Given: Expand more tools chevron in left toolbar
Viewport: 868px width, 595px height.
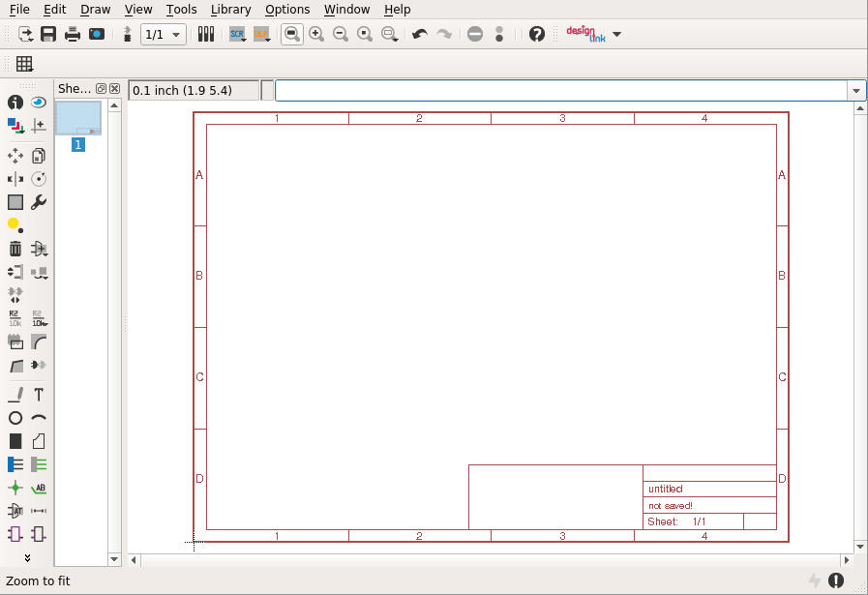Looking at the screenshot, I should pyautogui.click(x=27, y=557).
